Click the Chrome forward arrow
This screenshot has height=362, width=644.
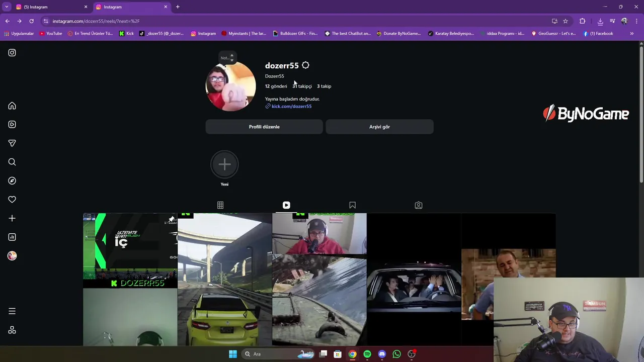pyautogui.click(x=19, y=21)
